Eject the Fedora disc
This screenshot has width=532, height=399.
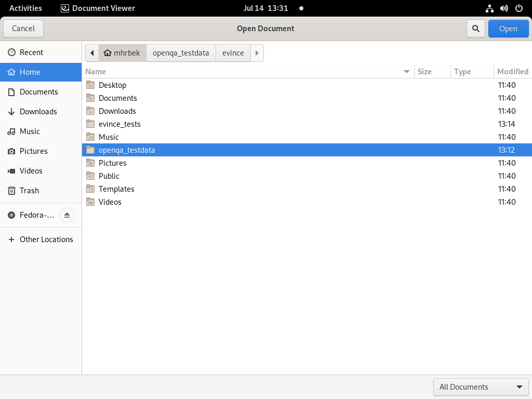point(67,215)
